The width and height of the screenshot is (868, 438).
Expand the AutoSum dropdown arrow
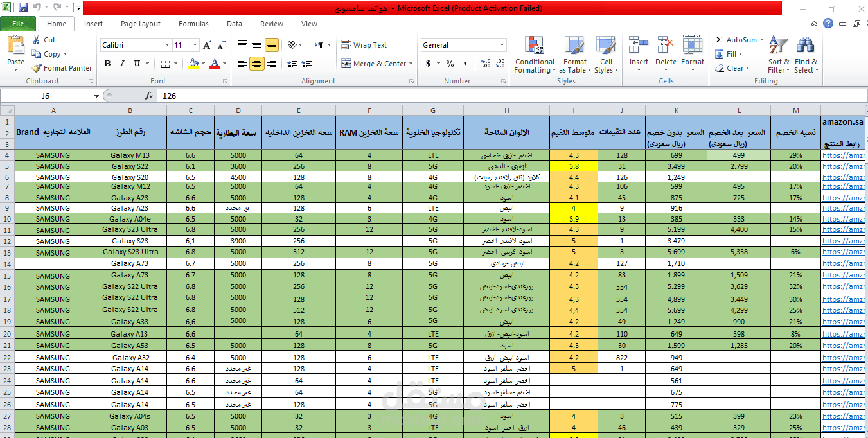[x=761, y=40]
